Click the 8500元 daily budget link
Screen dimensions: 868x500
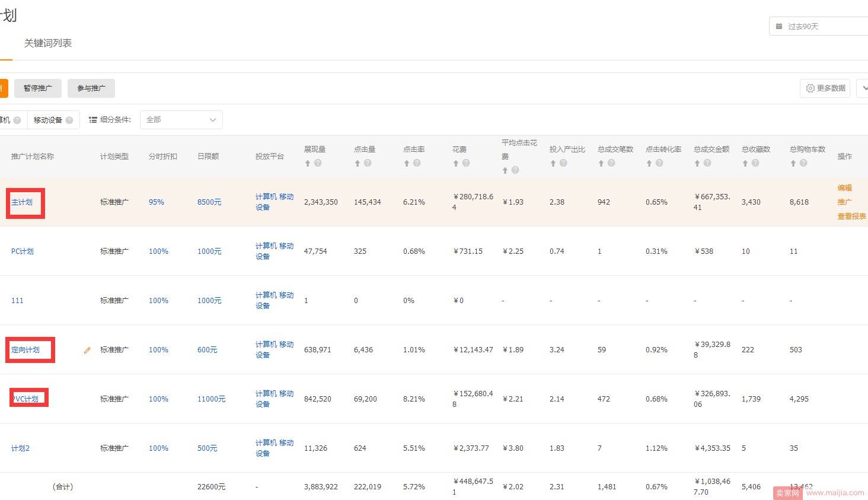click(209, 202)
